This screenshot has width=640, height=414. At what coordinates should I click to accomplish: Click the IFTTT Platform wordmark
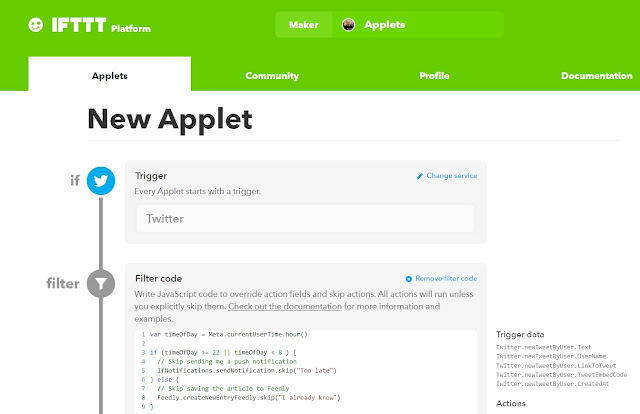click(101, 25)
